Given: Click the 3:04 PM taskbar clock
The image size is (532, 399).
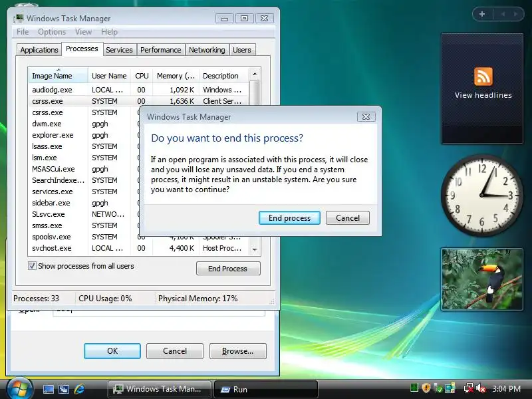Looking at the screenshot, I should [506, 388].
